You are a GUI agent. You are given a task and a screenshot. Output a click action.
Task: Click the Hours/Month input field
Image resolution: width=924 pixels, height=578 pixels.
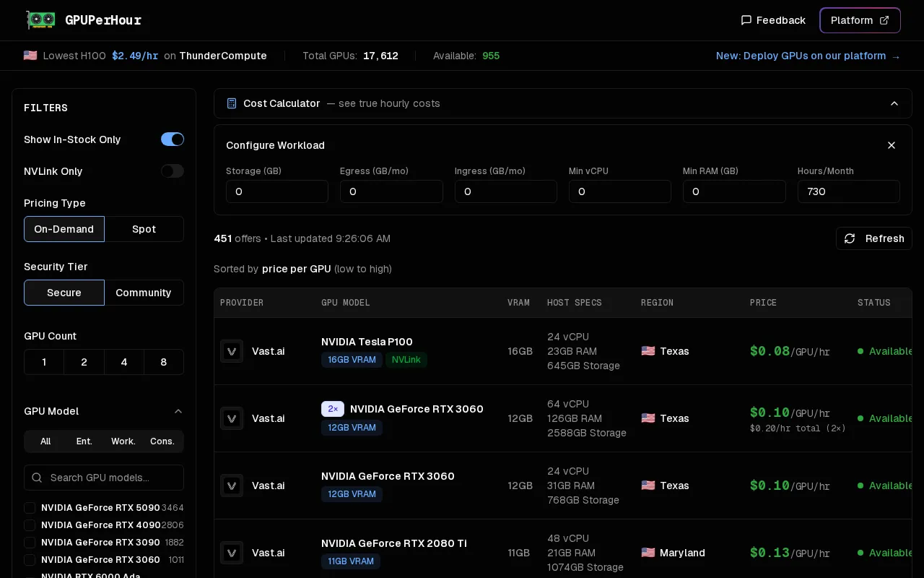click(x=849, y=191)
